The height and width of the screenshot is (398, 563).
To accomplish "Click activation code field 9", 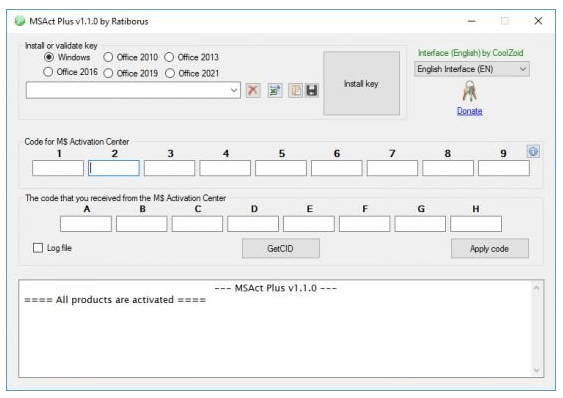I will tap(504, 168).
